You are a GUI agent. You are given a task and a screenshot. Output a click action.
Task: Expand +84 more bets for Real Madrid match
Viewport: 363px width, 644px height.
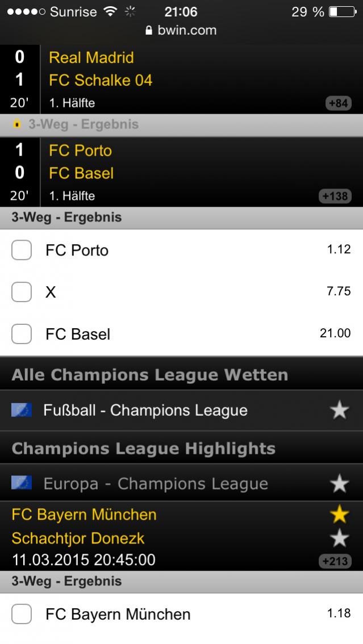pos(338,104)
